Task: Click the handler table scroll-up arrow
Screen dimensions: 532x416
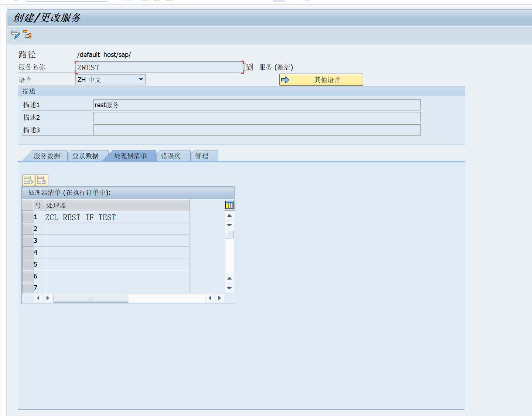Action: [229, 216]
